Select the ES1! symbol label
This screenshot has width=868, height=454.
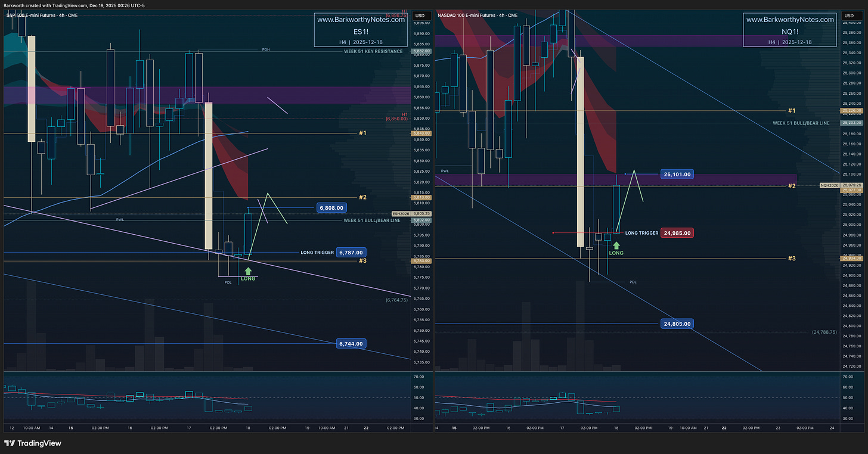(361, 32)
